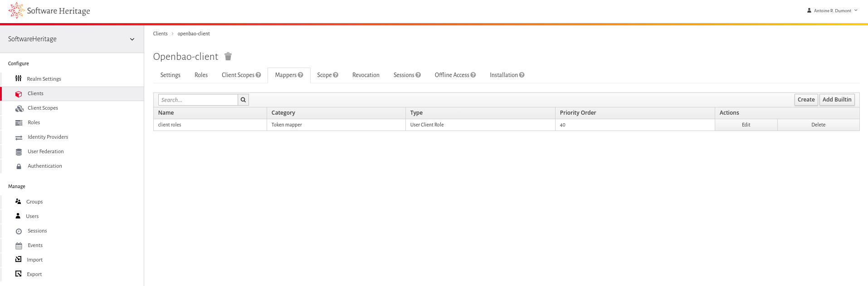The image size is (868, 286).
Task: Click the Events calendar icon
Action: [19, 246]
